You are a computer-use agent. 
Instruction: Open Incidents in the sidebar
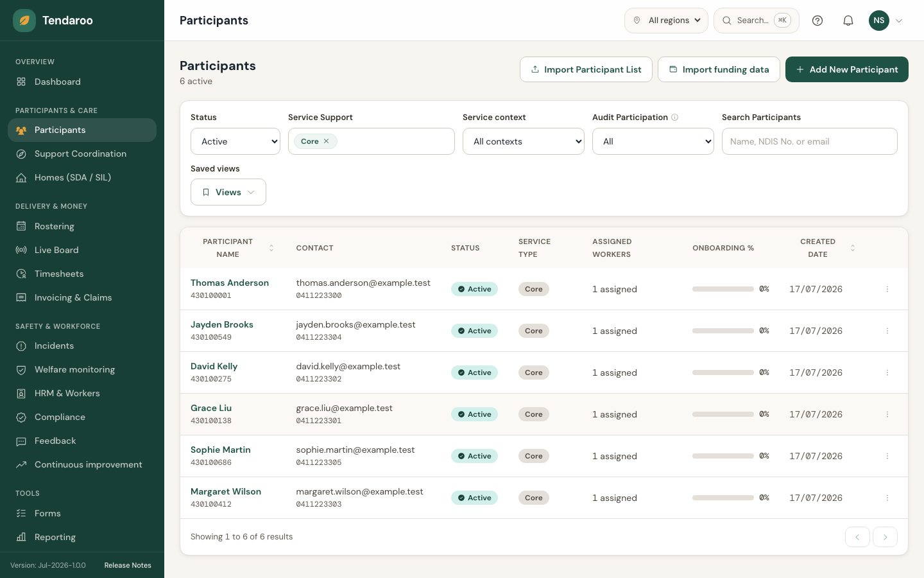point(82,346)
